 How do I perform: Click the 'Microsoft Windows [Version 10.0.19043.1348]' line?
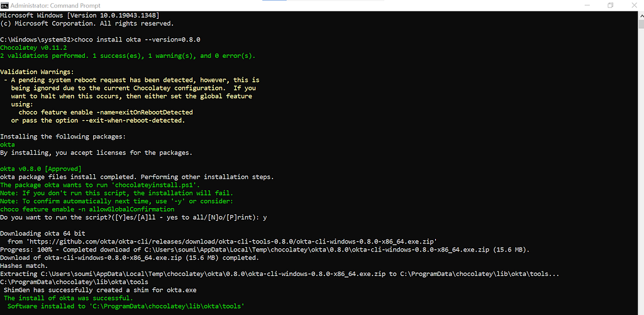(80, 15)
